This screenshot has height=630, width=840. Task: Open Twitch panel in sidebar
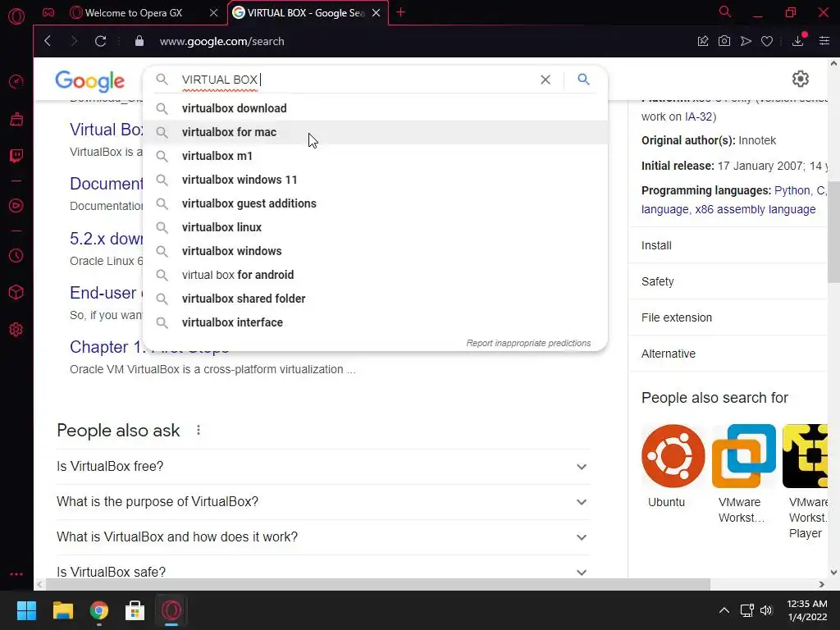[x=16, y=156]
